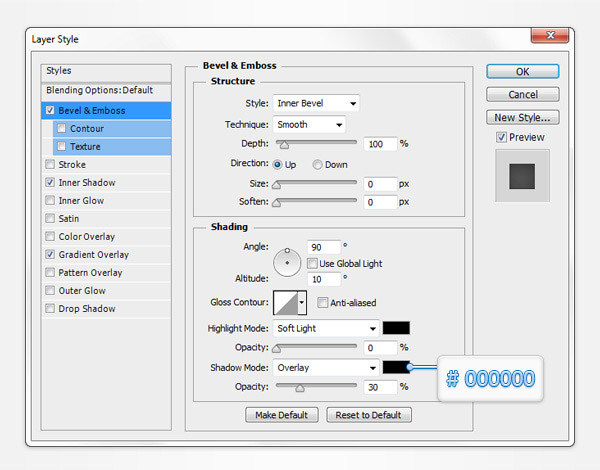Expand the Technique dropdown set to Smooth
Image resolution: width=600 pixels, height=470 pixels.
point(308,125)
